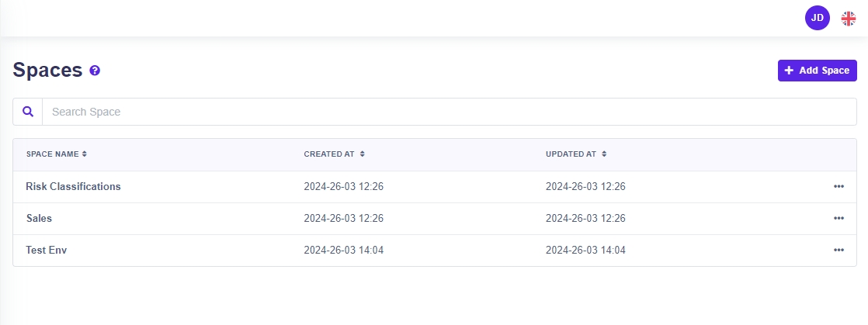Open the three-dot menu for Risk Classifications
This screenshot has height=325, width=868.
(x=838, y=187)
